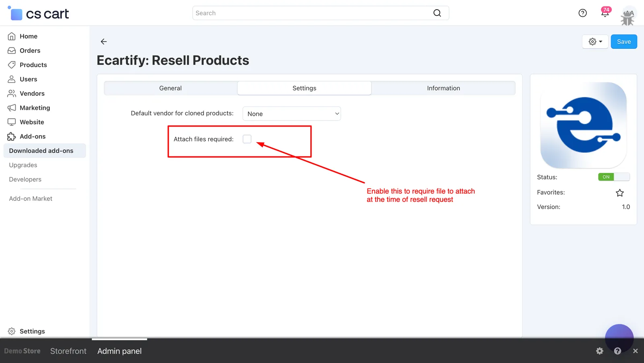The height and width of the screenshot is (363, 644).
Task: Click the Orders inbox icon
Action: tap(12, 51)
